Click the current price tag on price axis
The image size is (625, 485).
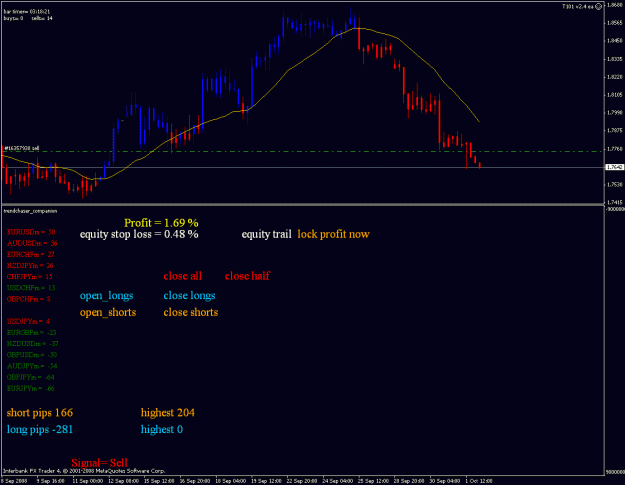pyautogui.click(x=614, y=167)
